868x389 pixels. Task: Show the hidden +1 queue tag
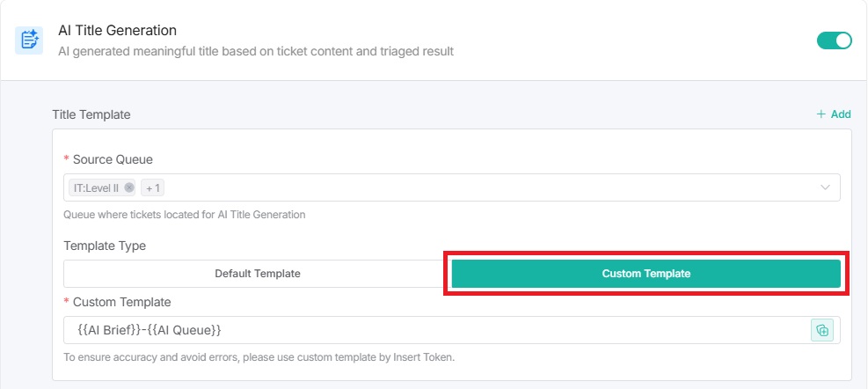pyautogui.click(x=153, y=187)
